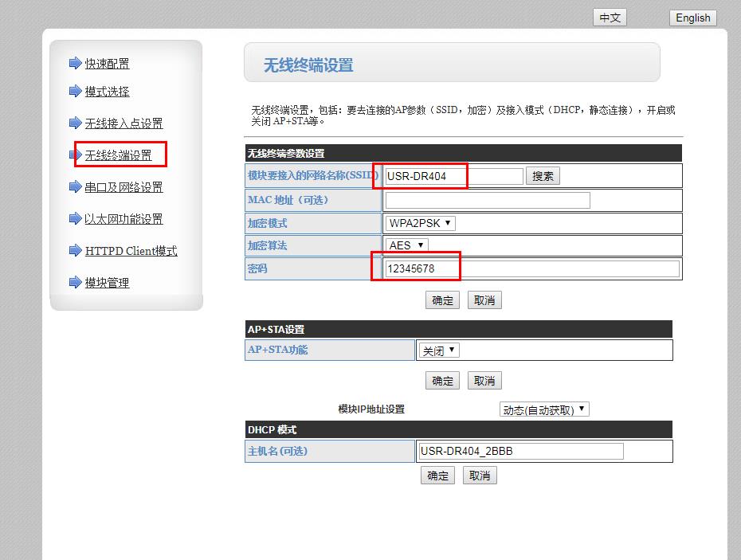Click the arrow icon beside 模块管理
The image size is (741, 560).
coord(75,282)
